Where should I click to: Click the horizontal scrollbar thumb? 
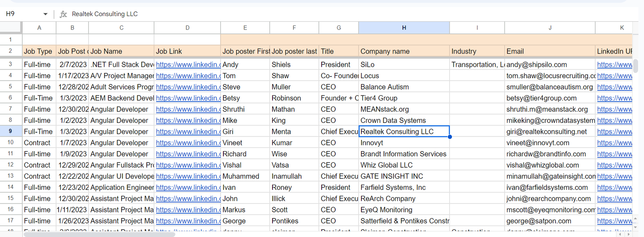99,234
